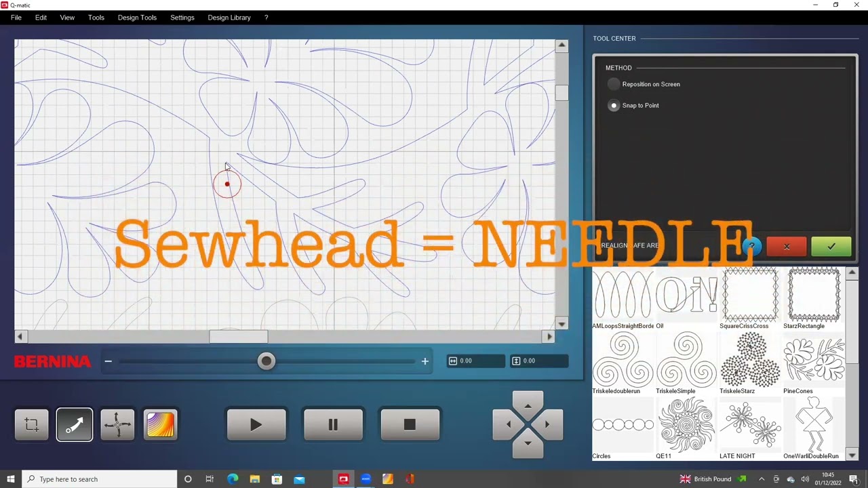Confirm with the green checkmark button
Viewport: 868px width, 488px height.
tap(831, 247)
